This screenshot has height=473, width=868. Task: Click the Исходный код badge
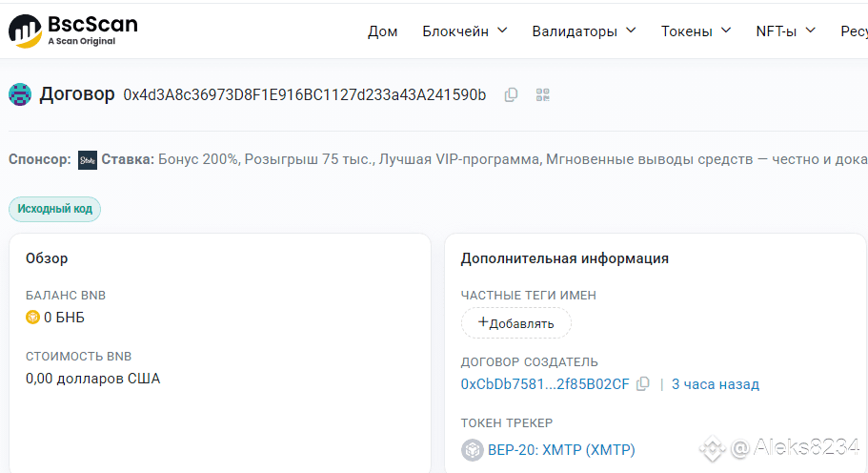click(54, 209)
